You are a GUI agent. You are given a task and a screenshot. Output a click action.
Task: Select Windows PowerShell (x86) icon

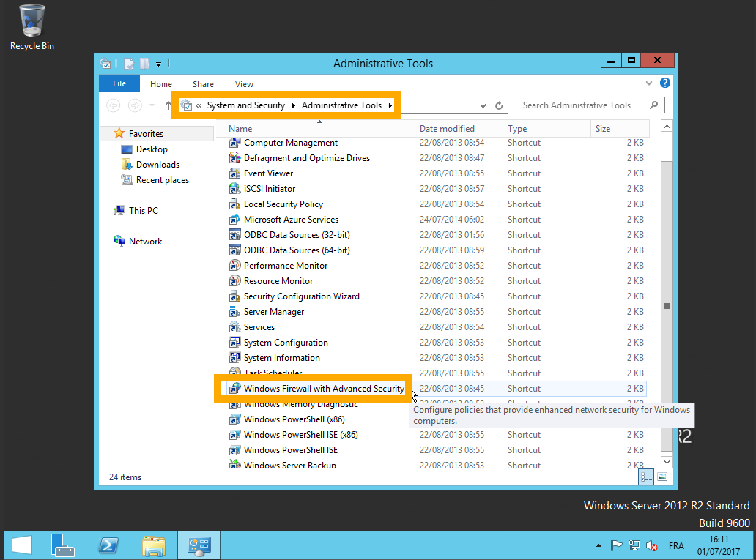pyautogui.click(x=235, y=419)
